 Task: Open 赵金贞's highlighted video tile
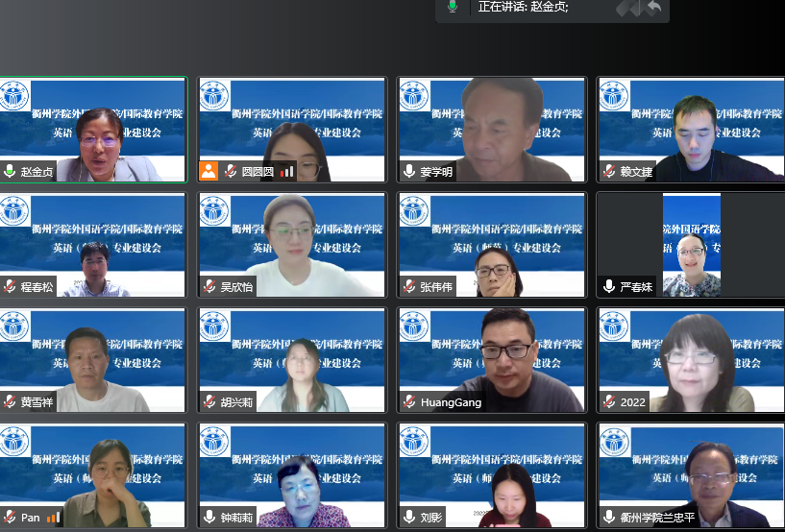(x=93, y=130)
